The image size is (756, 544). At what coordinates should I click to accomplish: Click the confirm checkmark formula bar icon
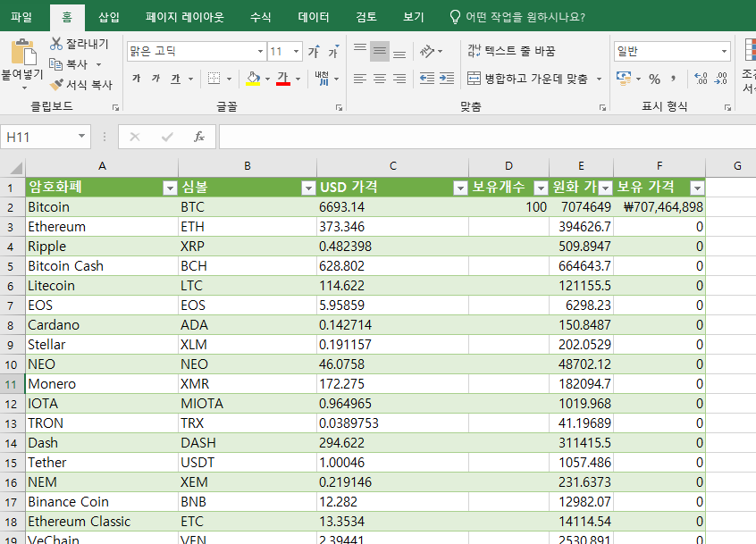pos(167,137)
